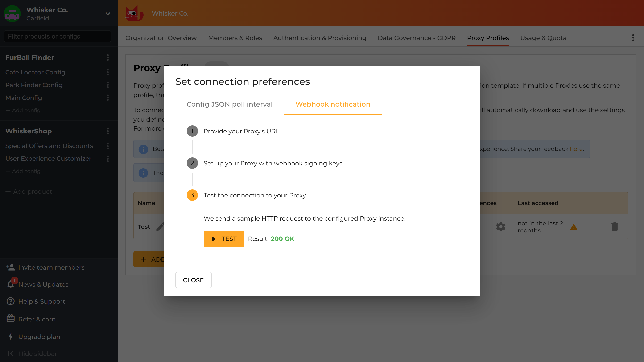Open the Usage & Quota tab

(x=543, y=38)
